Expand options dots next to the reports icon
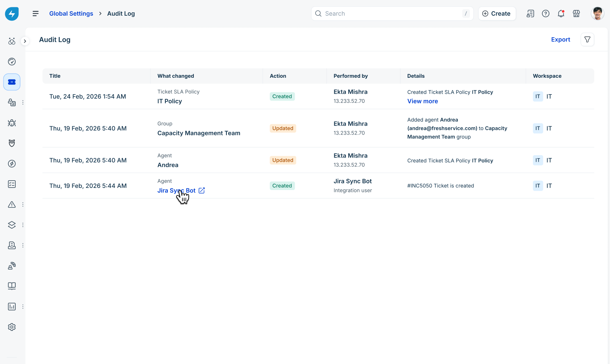Image resolution: width=610 pixels, height=364 pixels. click(23, 306)
